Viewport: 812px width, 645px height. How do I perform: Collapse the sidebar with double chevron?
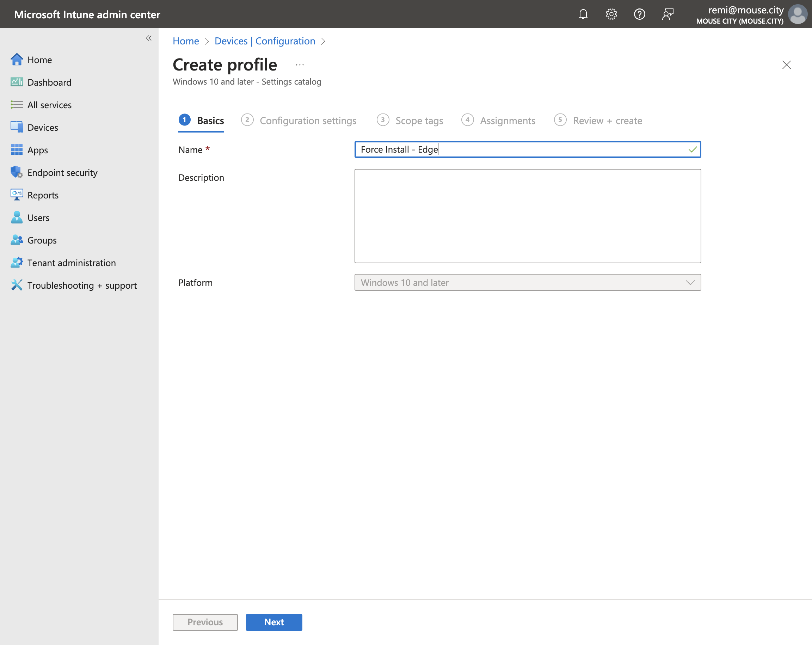pos(149,38)
